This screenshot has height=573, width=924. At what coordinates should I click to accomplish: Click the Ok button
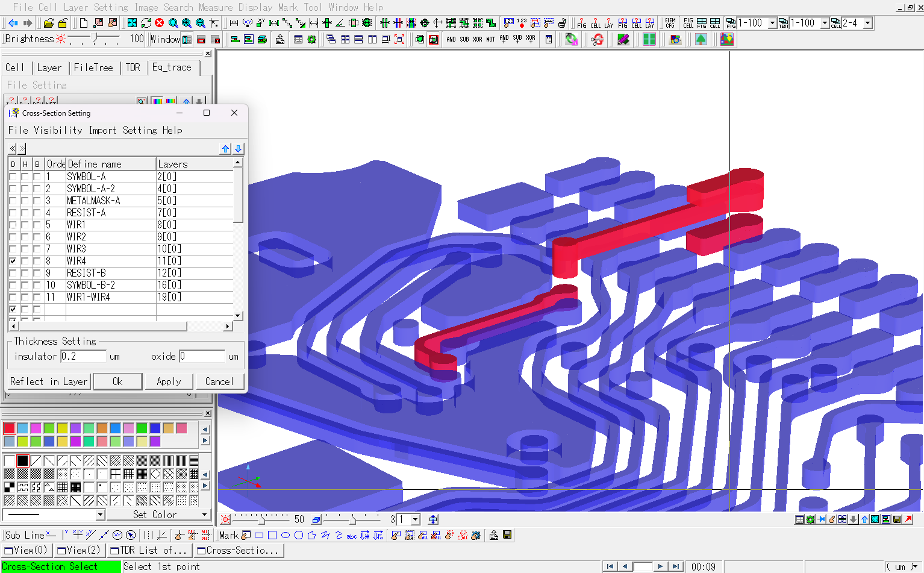point(117,381)
